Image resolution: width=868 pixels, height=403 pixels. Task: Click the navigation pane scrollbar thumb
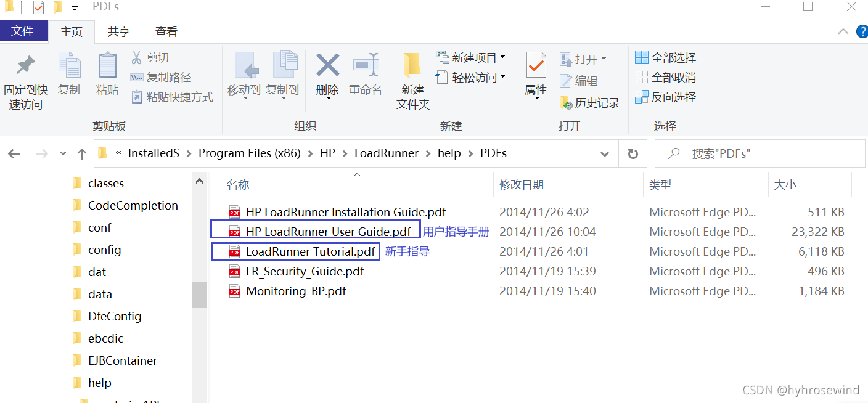pos(199,295)
